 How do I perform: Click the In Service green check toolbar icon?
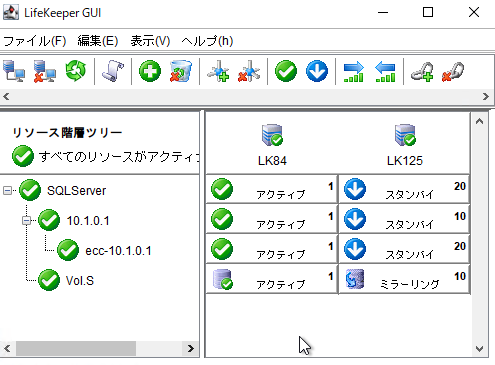[286, 71]
